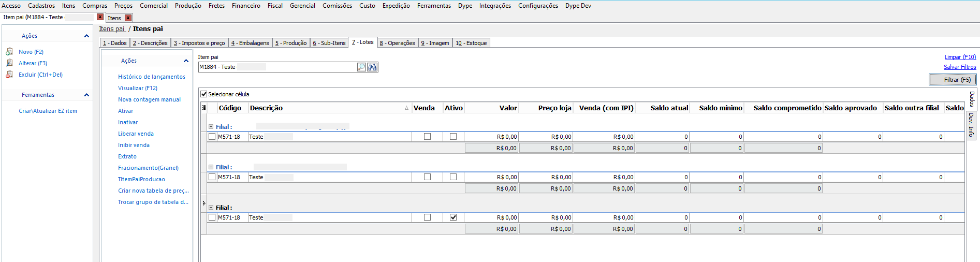Collapse the first Filial group
This screenshot has width=980, height=262.
211,127
